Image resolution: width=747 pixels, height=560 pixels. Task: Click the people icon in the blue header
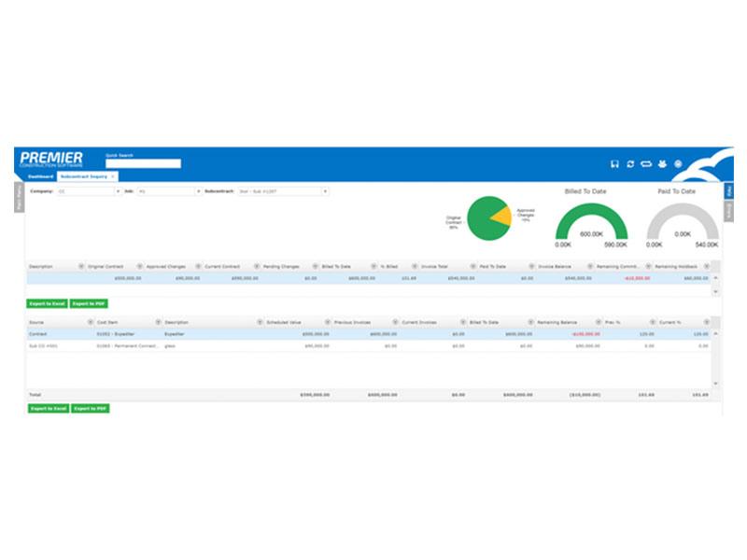click(662, 164)
